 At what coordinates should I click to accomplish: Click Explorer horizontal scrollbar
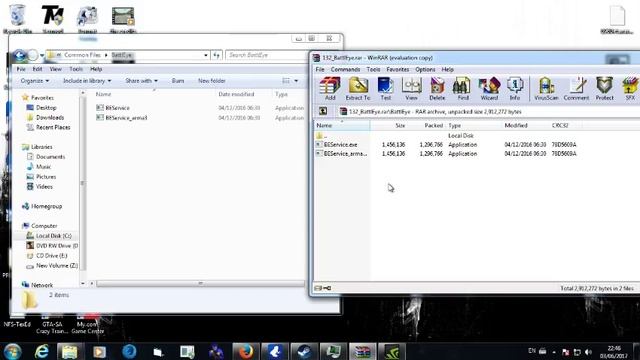pyautogui.click(x=200, y=283)
